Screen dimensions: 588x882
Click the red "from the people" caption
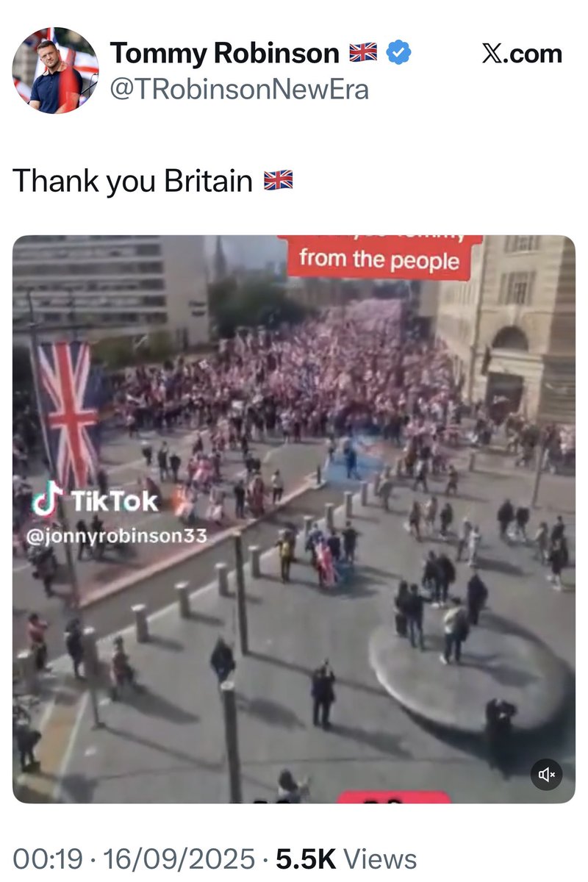380,258
